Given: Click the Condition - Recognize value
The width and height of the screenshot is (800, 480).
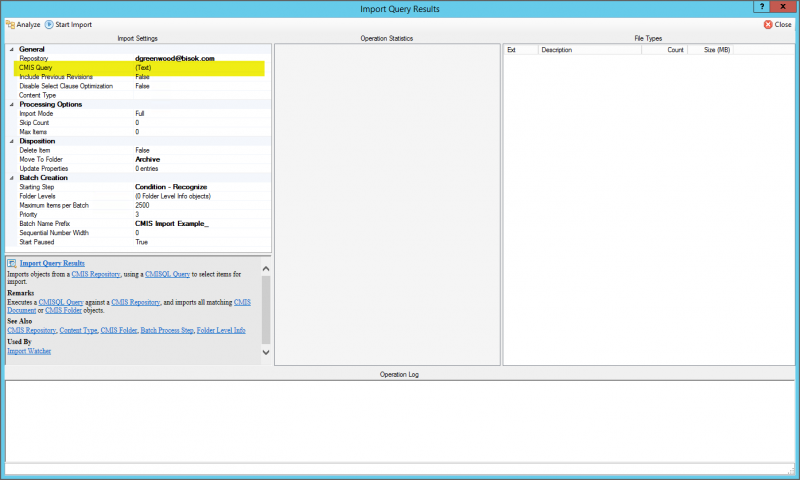Looking at the screenshot, I should (x=171, y=187).
